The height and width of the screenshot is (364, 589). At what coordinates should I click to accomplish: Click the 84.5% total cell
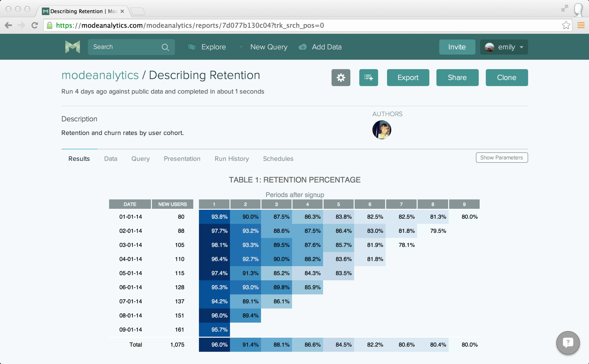pyautogui.click(x=338, y=345)
